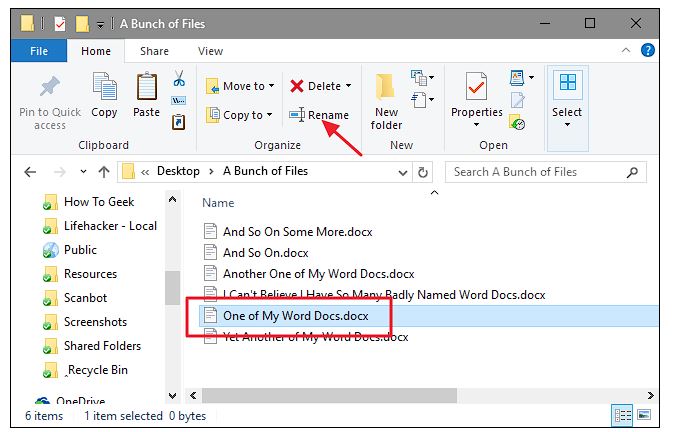
Task: Click the Edit icon in Open group
Action: click(518, 100)
